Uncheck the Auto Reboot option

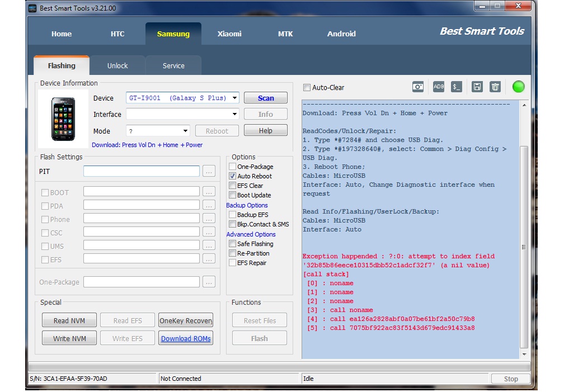point(232,176)
